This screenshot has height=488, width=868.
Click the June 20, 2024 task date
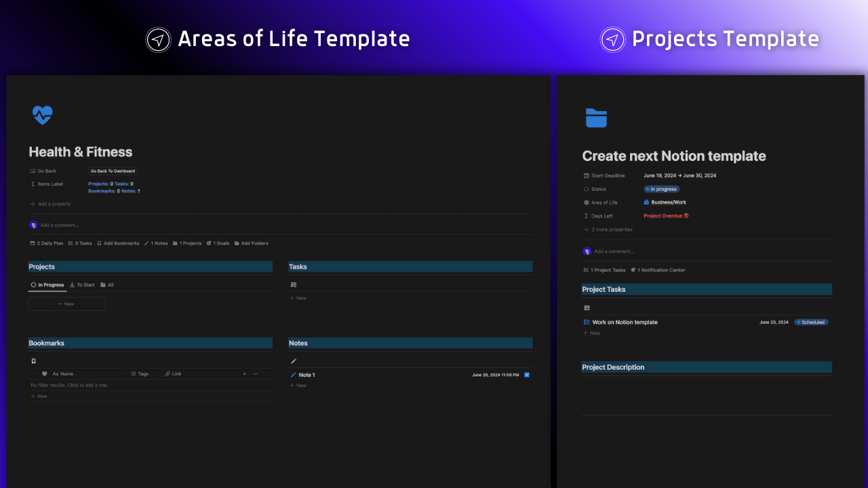pos(774,322)
